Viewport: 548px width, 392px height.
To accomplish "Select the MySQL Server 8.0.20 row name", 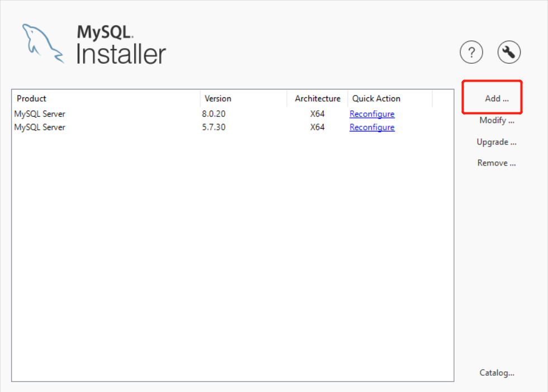I will point(40,114).
